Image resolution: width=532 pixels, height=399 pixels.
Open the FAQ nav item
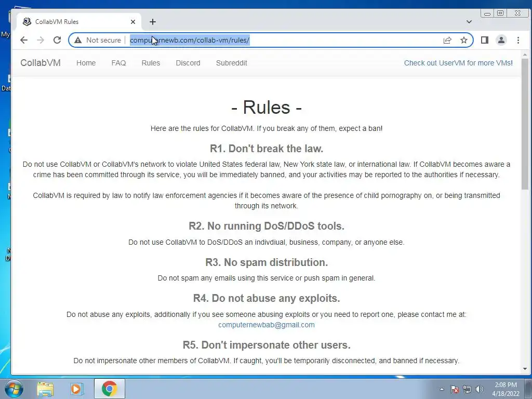tap(118, 63)
